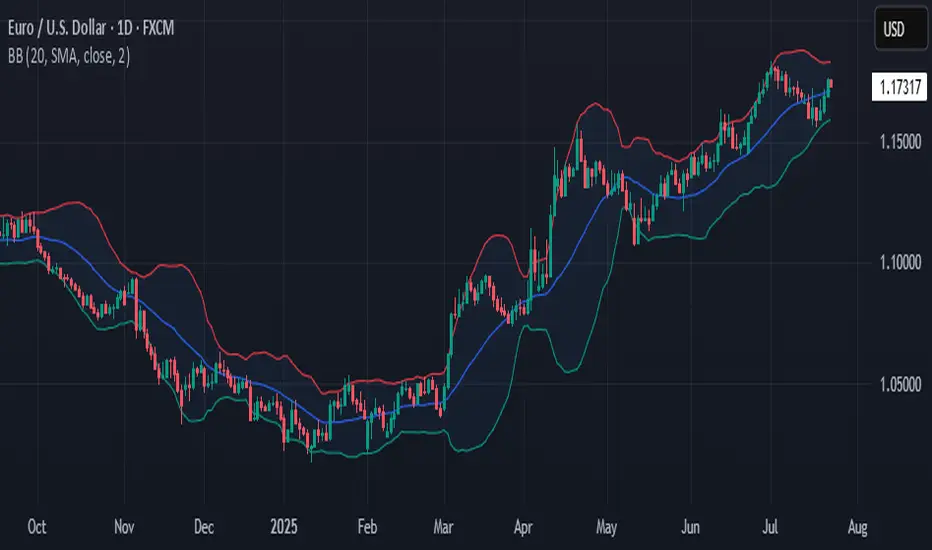Screen dimensions: 932x550
Task: Click the May label on time axis
Action: click(606, 527)
